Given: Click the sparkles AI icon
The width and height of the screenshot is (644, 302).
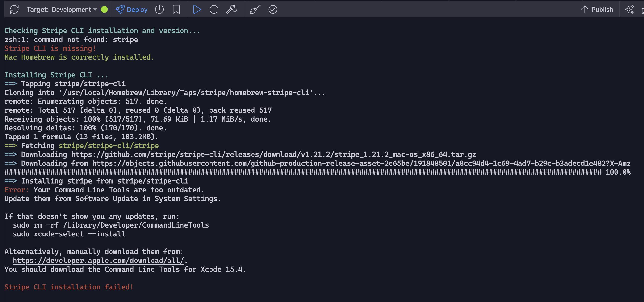Looking at the screenshot, I should pyautogui.click(x=630, y=10).
